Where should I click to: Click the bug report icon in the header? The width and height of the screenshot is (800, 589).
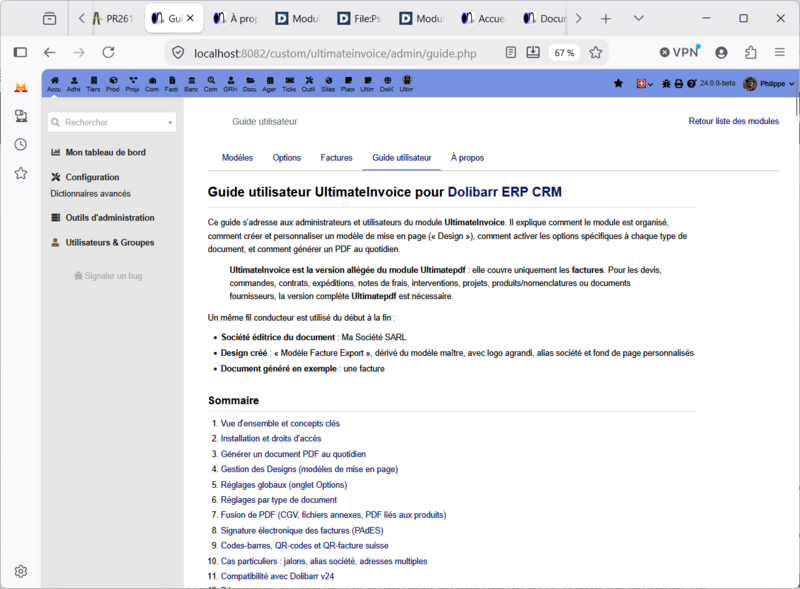coord(666,83)
